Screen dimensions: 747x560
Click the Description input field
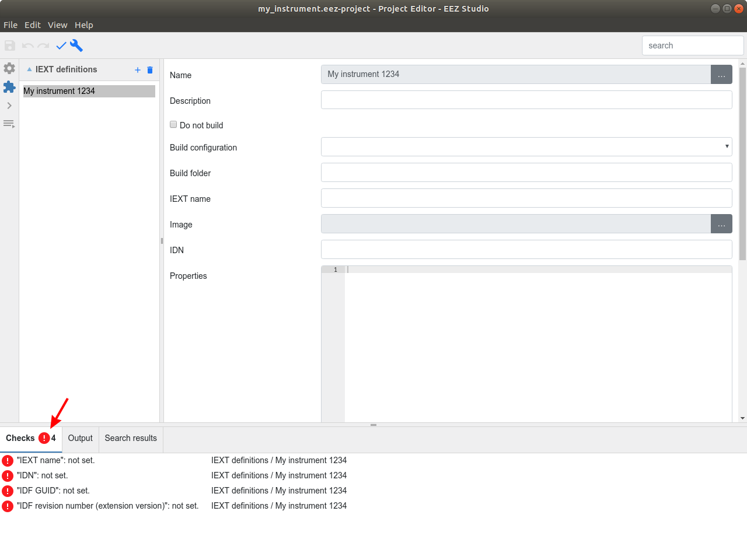[x=526, y=100]
